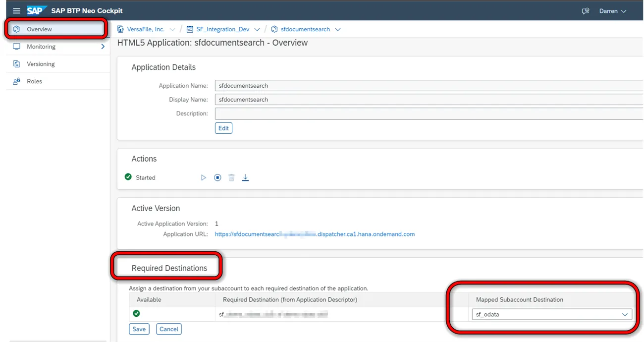Click the "Active Version" section heading
Image resolution: width=644 pixels, height=342 pixels.
(156, 208)
